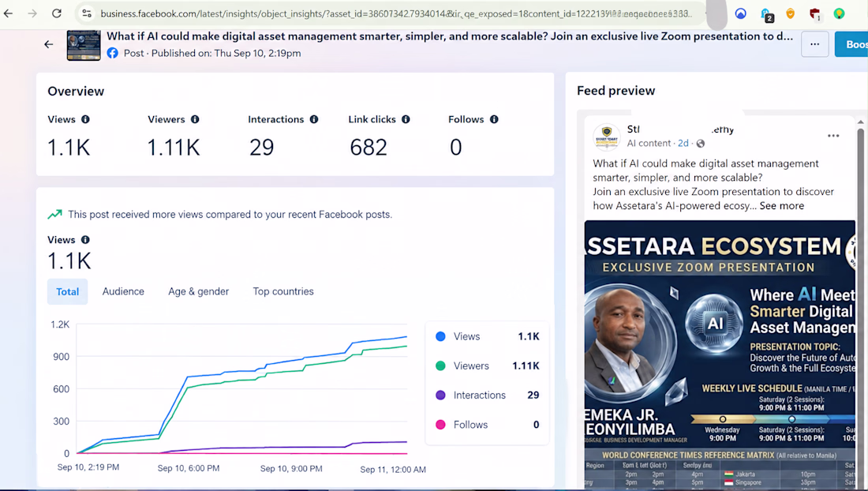Click the 2d post timestamp link
The image size is (868, 491).
point(683,143)
